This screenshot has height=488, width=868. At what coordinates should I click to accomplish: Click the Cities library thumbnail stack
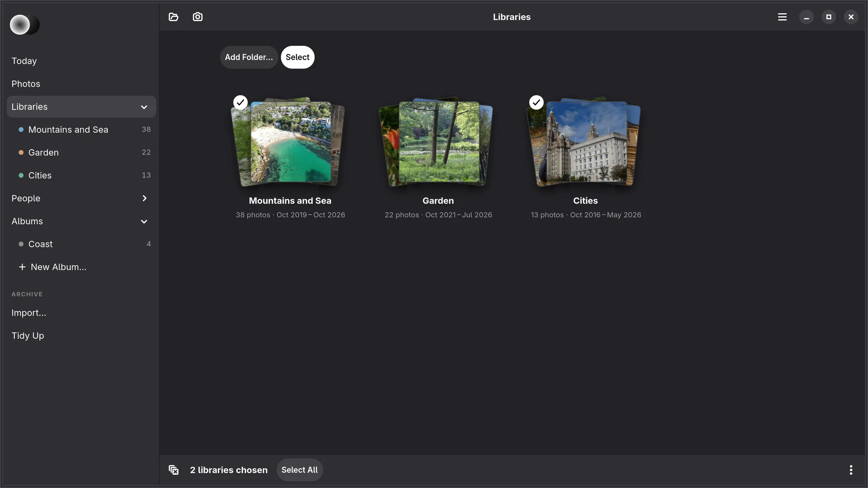coord(584,142)
